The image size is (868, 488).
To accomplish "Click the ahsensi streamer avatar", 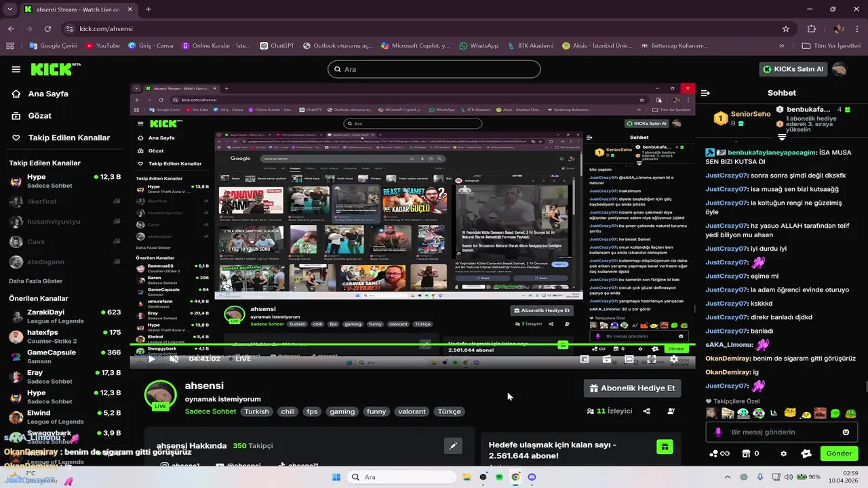I will point(161,395).
